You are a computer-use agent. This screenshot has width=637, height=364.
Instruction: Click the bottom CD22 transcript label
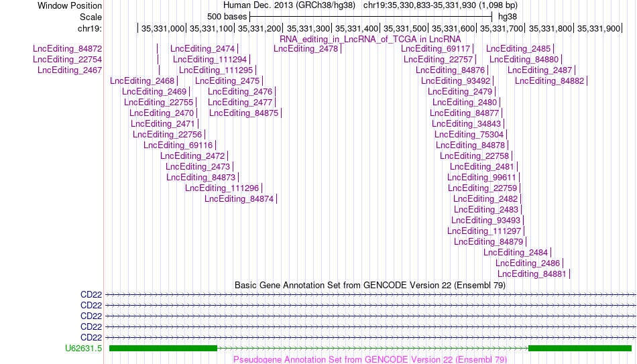pos(91,338)
